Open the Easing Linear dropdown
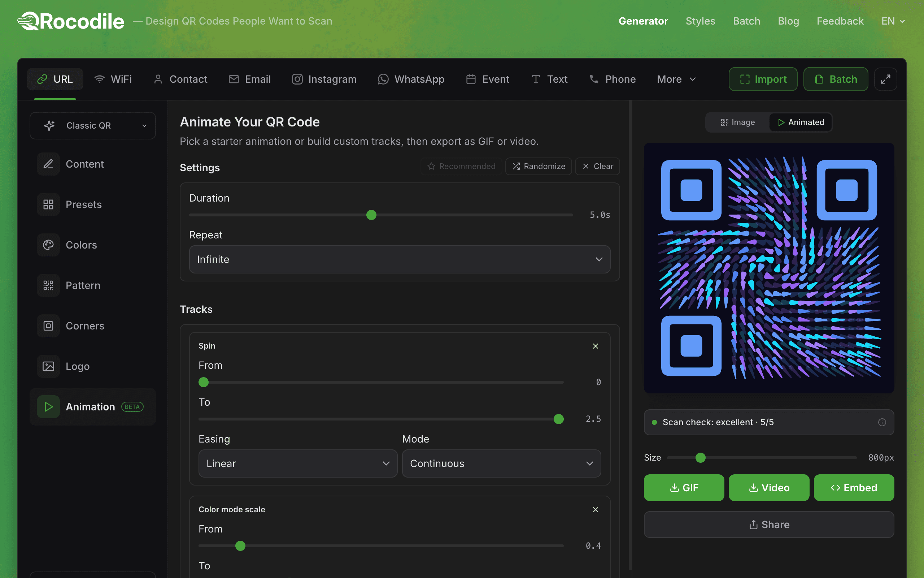924x578 pixels. click(298, 463)
